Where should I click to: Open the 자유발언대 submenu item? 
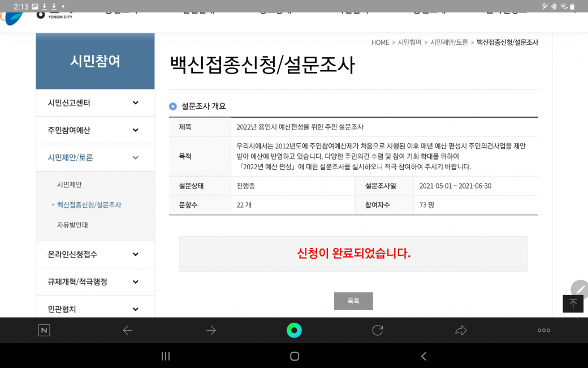72,225
